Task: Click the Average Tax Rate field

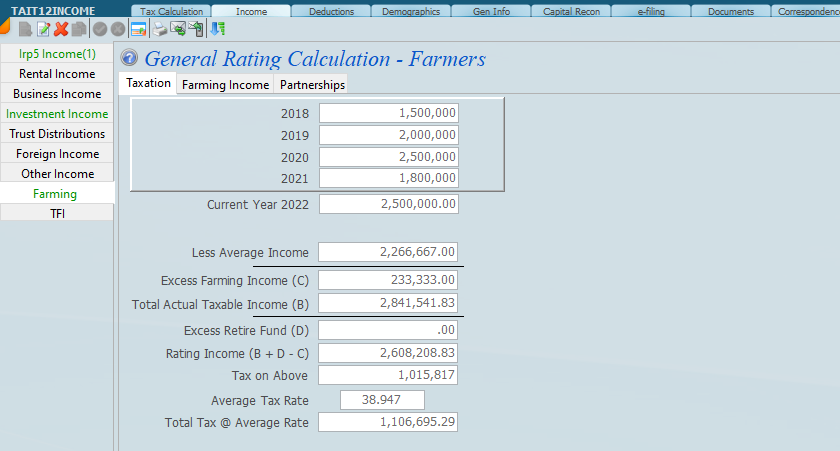Action: click(x=382, y=400)
